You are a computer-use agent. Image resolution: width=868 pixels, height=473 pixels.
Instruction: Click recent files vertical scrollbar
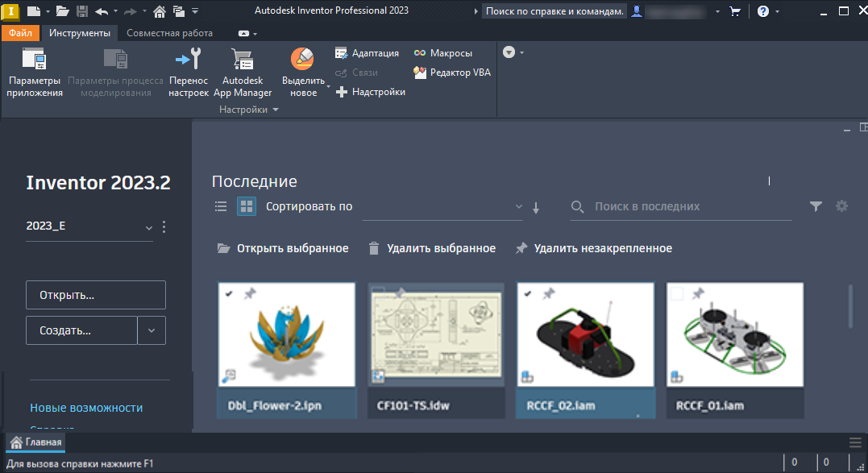pos(851,306)
